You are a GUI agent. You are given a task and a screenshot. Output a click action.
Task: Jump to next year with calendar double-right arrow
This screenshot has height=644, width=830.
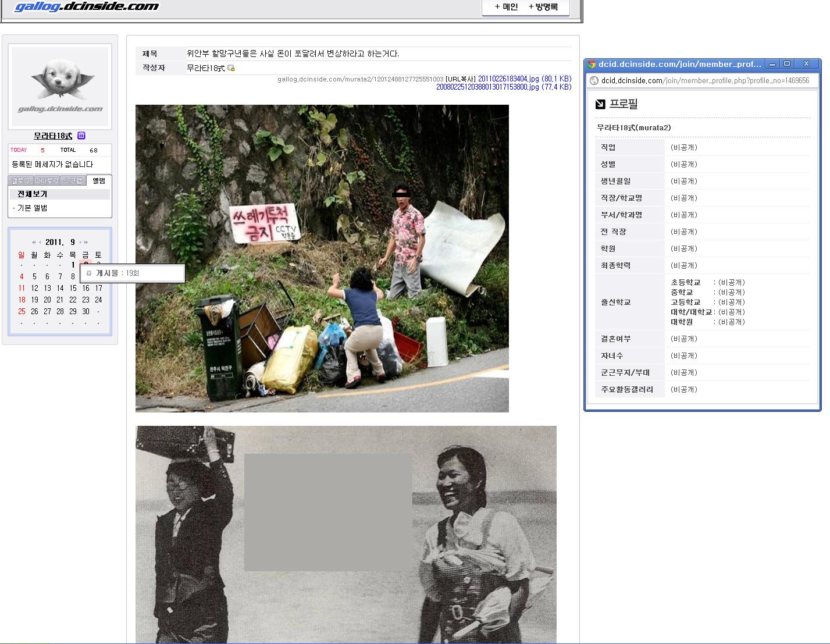click(87, 242)
